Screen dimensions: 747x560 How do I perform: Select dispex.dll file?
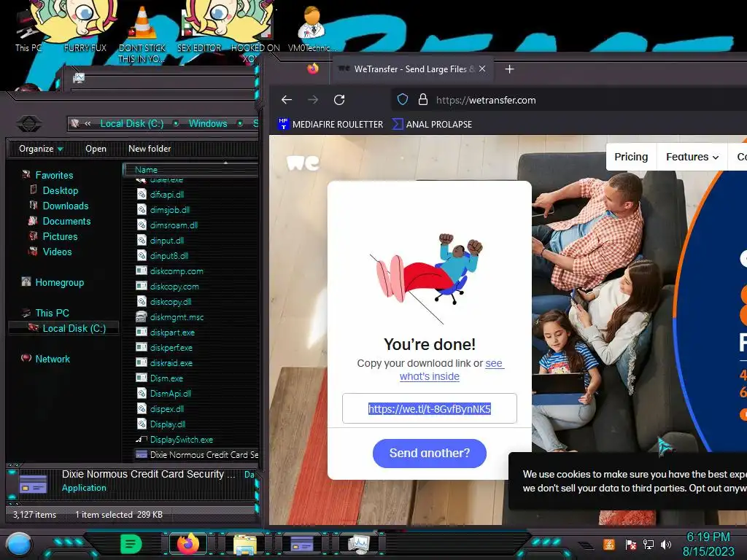[167, 408]
